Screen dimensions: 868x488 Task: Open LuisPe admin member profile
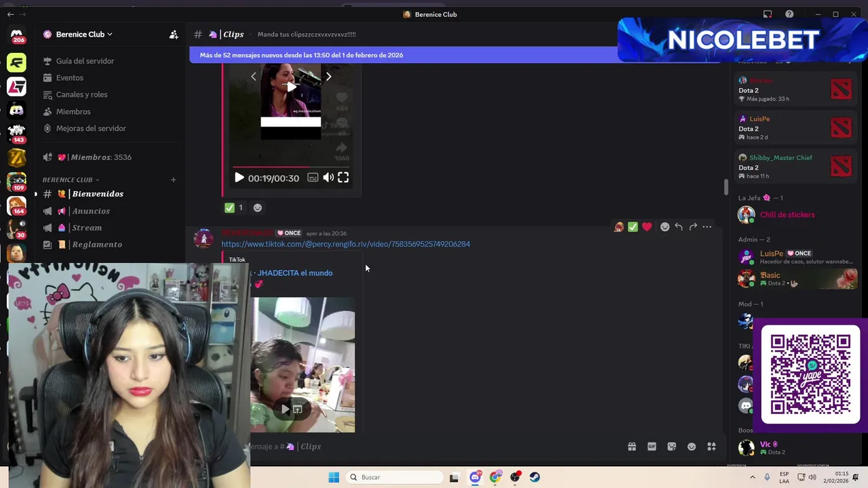[x=796, y=258]
